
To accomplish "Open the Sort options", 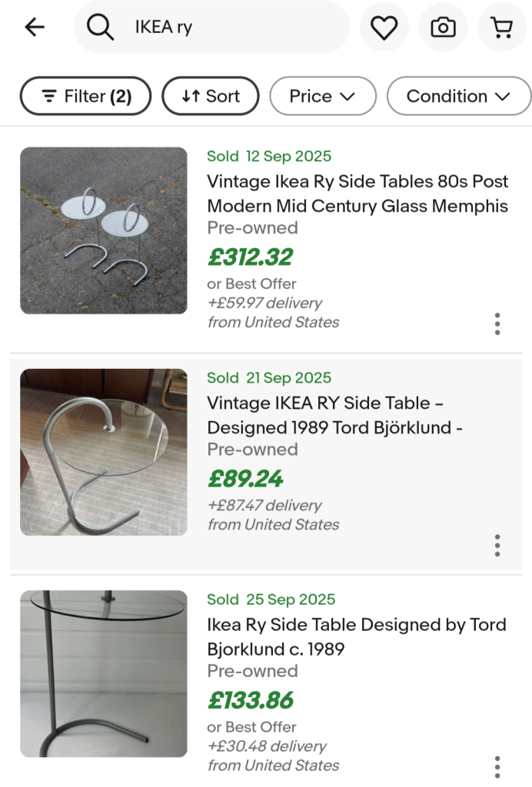I will click(211, 96).
